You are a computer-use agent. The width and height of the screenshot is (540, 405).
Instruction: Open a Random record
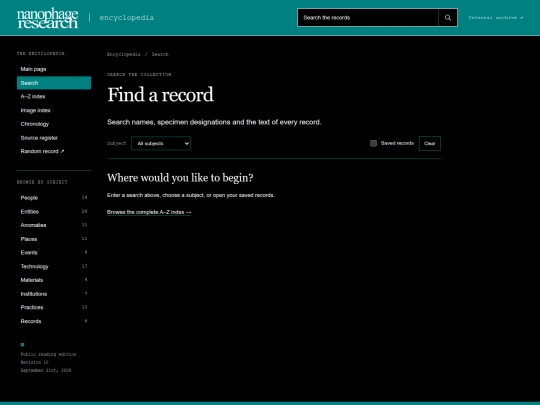(x=54, y=151)
